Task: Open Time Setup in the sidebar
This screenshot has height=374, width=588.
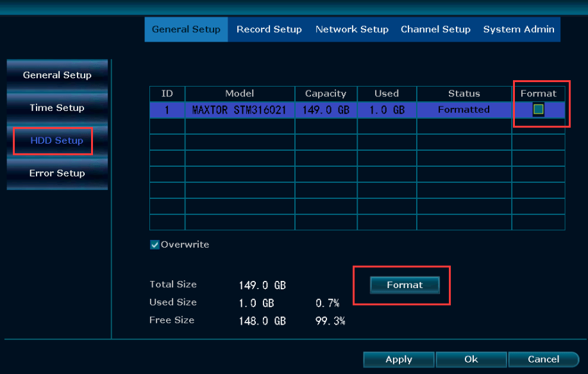Action: (x=57, y=108)
